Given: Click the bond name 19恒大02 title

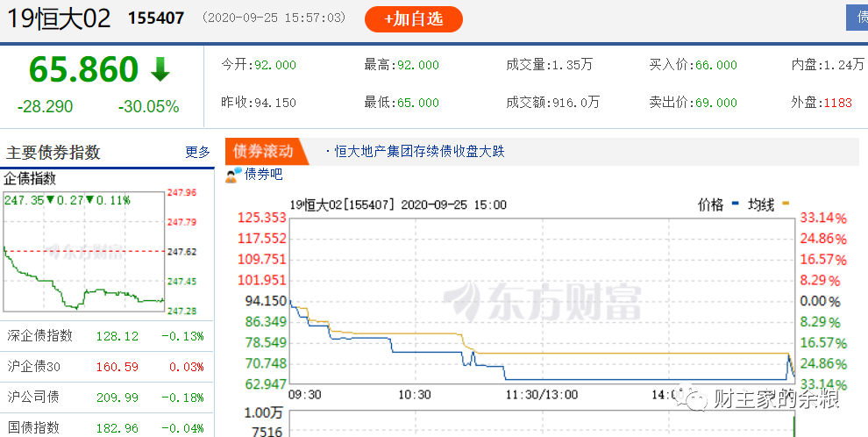Looking at the screenshot, I should 58,18.
